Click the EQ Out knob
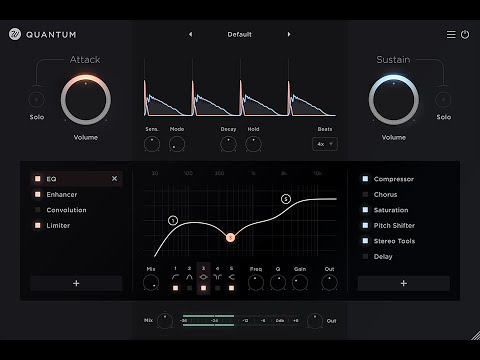The width and height of the screenshot is (480, 360). point(329,283)
